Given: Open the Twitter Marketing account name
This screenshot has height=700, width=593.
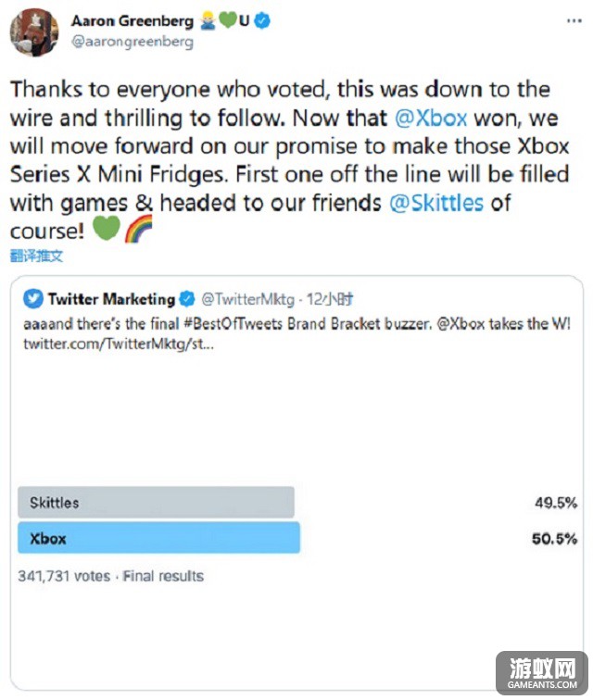Looking at the screenshot, I should tap(111, 299).
